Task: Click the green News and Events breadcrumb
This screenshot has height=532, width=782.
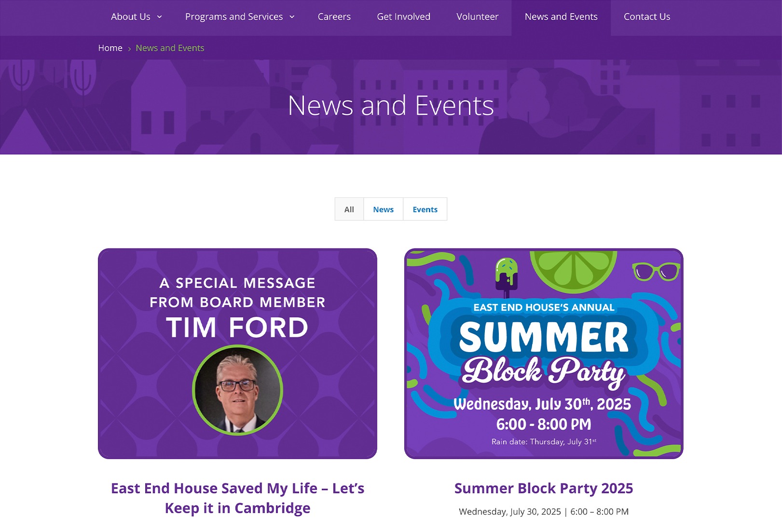Action: click(x=170, y=48)
